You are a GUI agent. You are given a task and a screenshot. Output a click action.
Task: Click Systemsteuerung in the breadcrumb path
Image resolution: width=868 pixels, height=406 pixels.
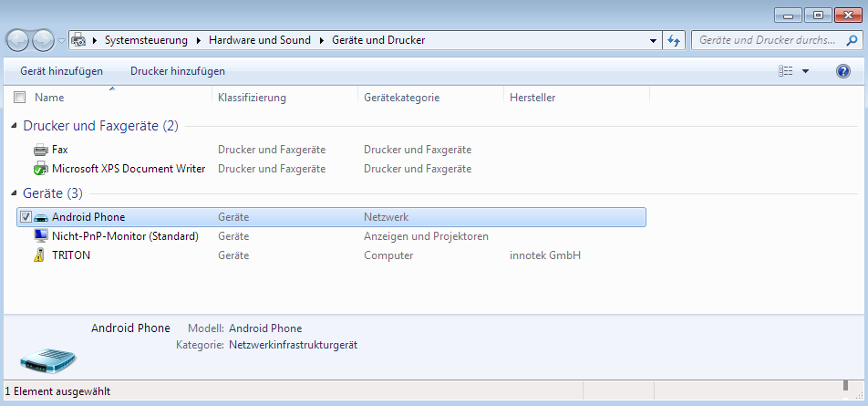[146, 40]
